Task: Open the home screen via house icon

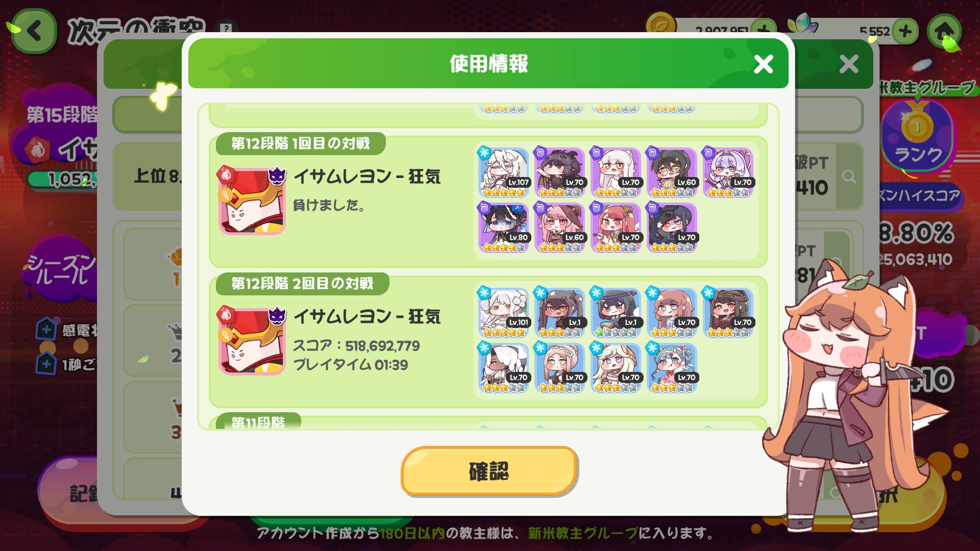Action: click(x=943, y=32)
